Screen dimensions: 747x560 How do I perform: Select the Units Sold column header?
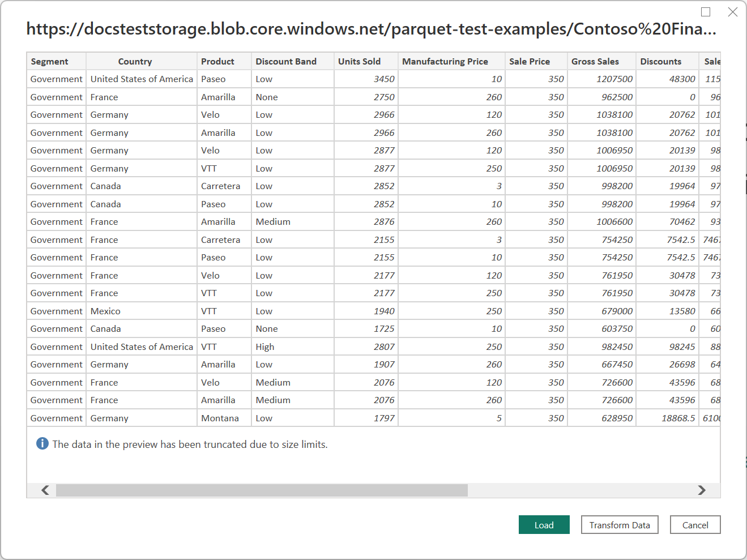(x=359, y=61)
